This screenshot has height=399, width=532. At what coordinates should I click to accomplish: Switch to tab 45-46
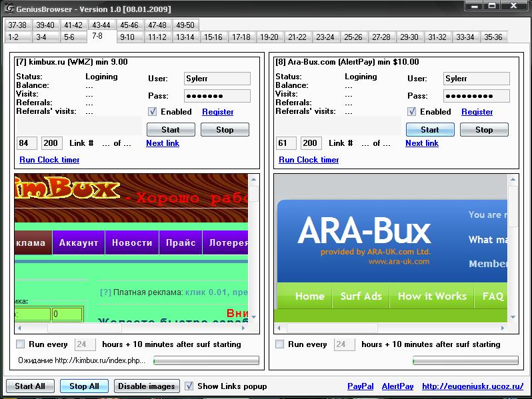pos(129,25)
